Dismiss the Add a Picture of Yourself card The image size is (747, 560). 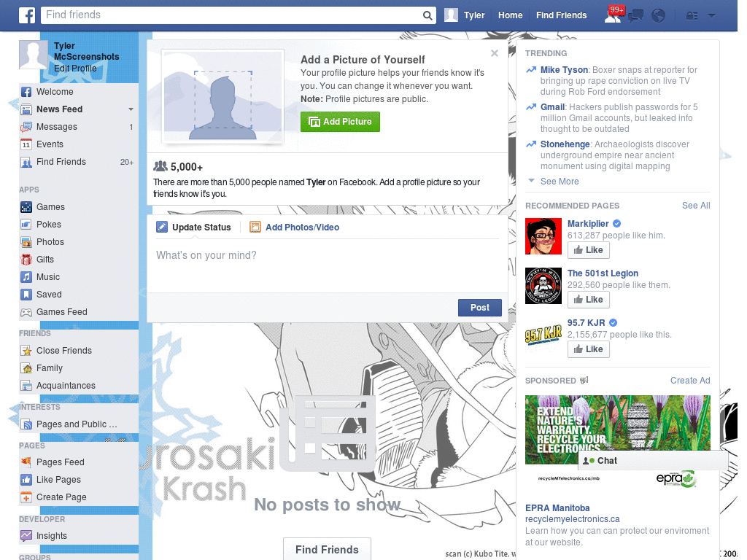pos(495,53)
